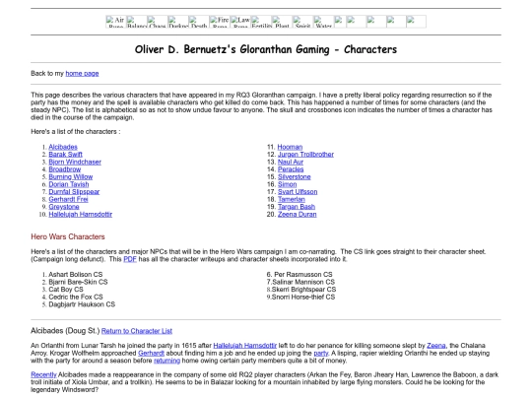Click the Svart Ulfsson link
This screenshot has width=532, height=399.
pyautogui.click(x=298, y=192)
